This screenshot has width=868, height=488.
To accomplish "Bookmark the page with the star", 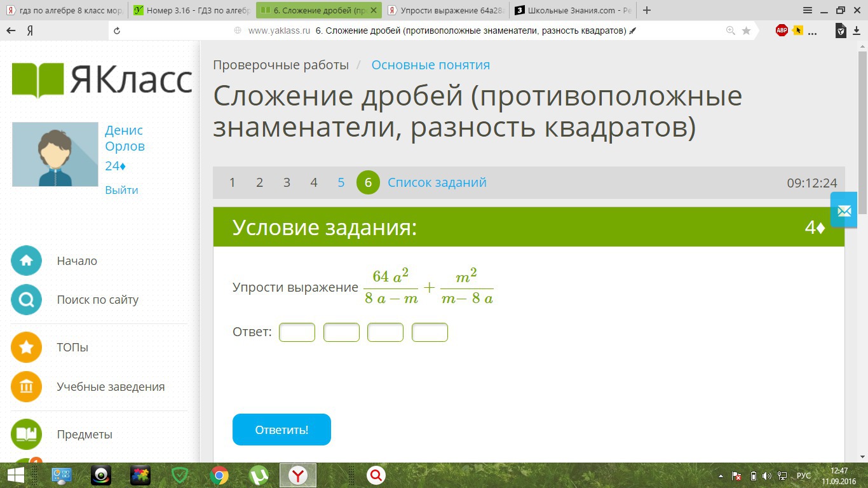I will [x=746, y=30].
